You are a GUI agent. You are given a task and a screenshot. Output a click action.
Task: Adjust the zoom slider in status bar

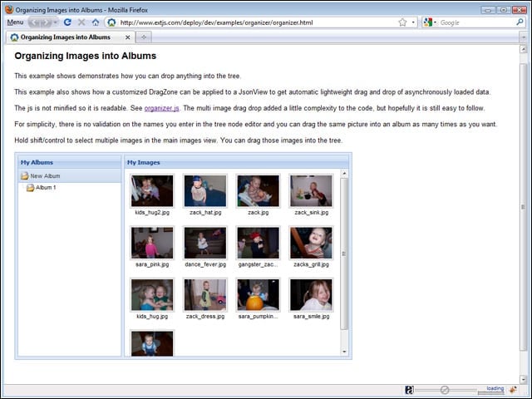[445, 390]
